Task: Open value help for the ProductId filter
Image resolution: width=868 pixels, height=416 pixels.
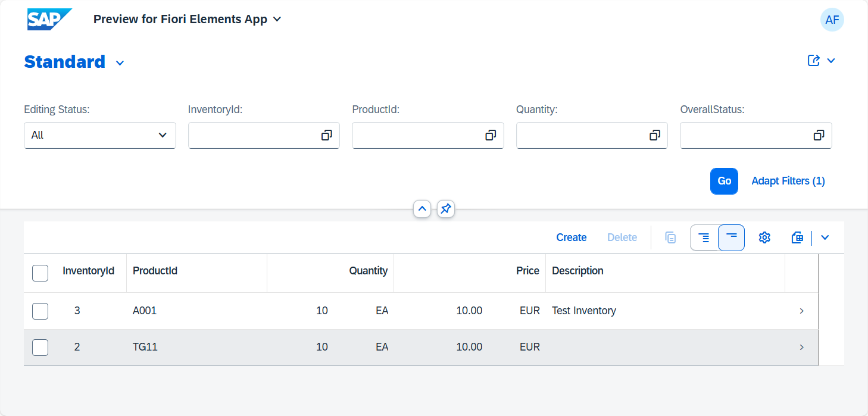Action: coord(491,135)
